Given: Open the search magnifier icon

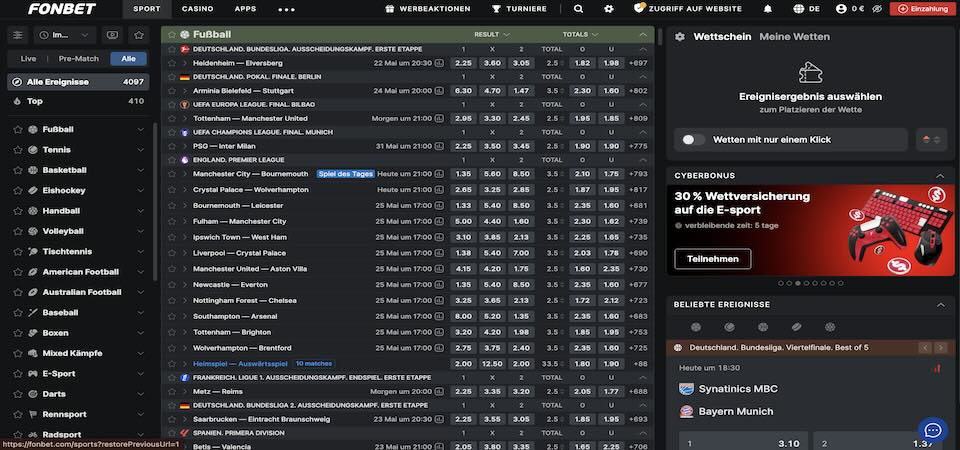Looking at the screenshot, I should [579, 9].
